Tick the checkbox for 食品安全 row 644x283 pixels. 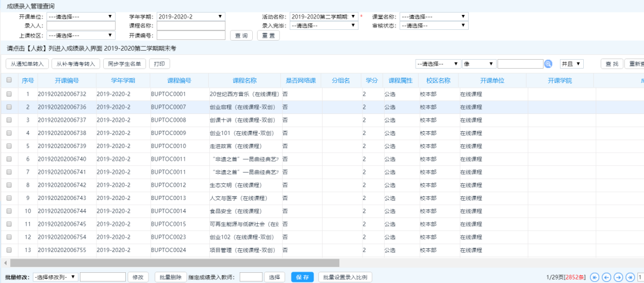click(x=9, y=211)
